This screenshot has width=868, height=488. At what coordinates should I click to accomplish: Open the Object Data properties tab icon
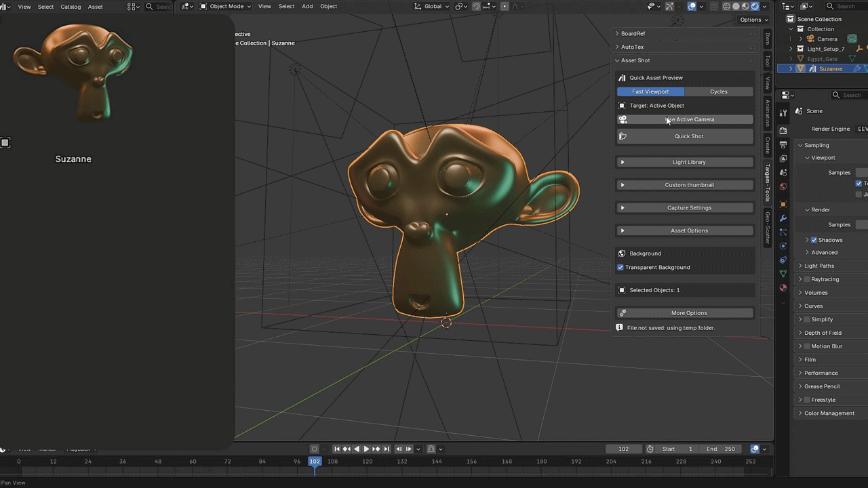pyautogui.click(x=783, y=274)
